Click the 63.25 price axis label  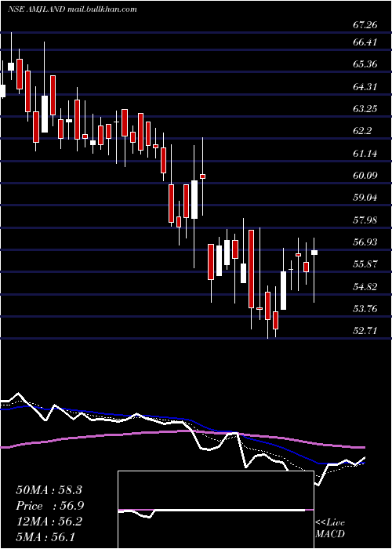(x=365, y=109)
